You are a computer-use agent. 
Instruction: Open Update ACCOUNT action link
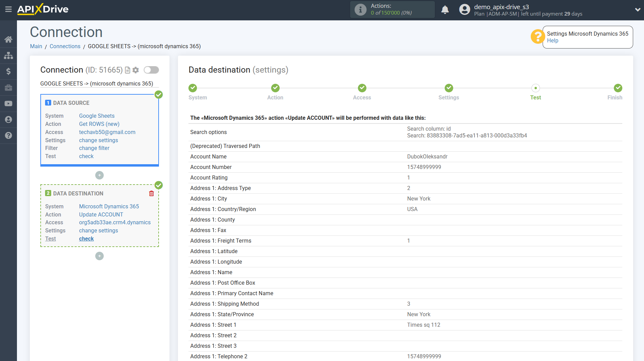coord(101,214)
